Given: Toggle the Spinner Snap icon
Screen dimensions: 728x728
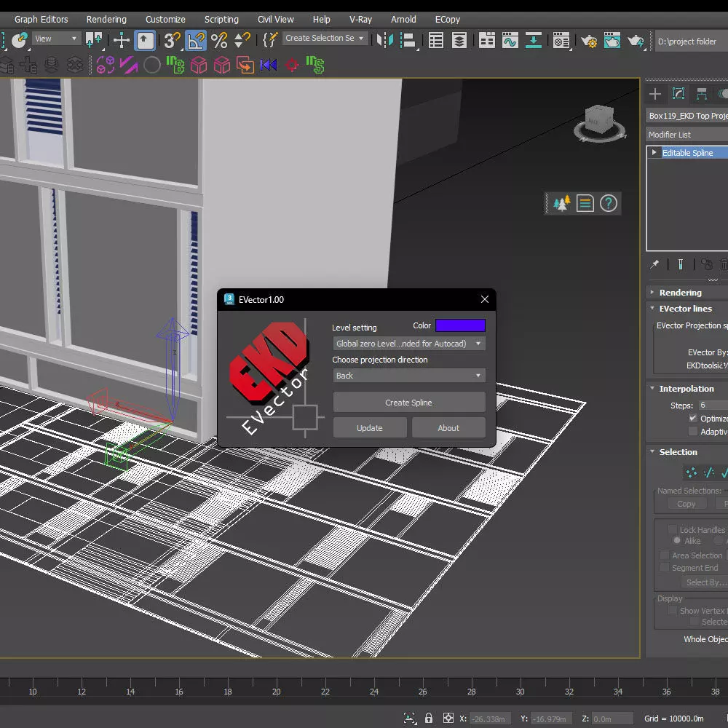Looking at the screenshot, I should pos(242,40).
